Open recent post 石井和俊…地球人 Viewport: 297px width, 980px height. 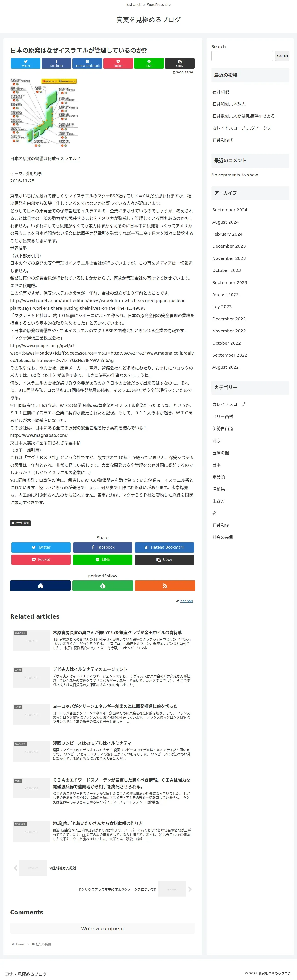(229, 104)
